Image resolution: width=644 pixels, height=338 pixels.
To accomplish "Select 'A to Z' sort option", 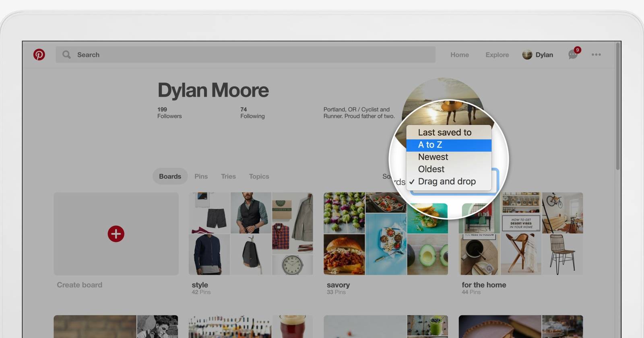I will [449, 145].
